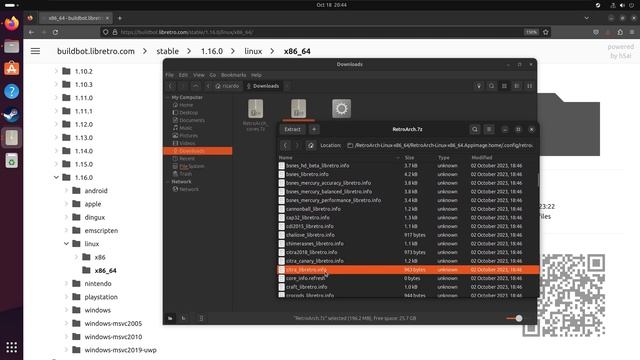The image size is (640, 360).
Task: Add files to the archive with plus button
Action: pyautogui.click(x=314, y=129)
